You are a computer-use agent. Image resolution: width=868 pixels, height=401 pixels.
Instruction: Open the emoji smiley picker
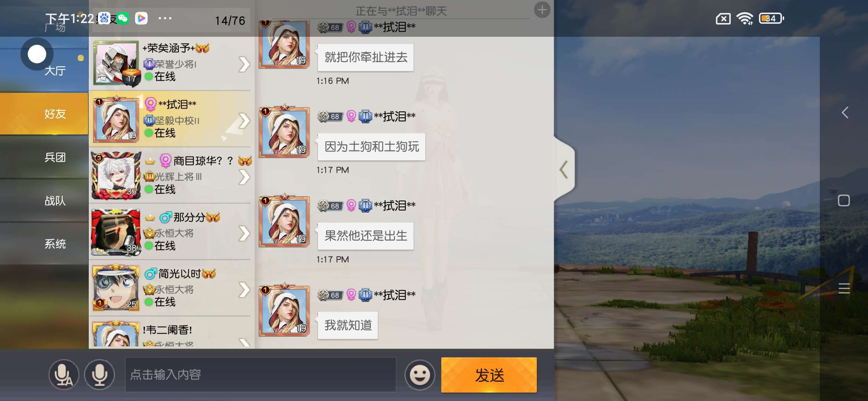click(x=420, y=375)
